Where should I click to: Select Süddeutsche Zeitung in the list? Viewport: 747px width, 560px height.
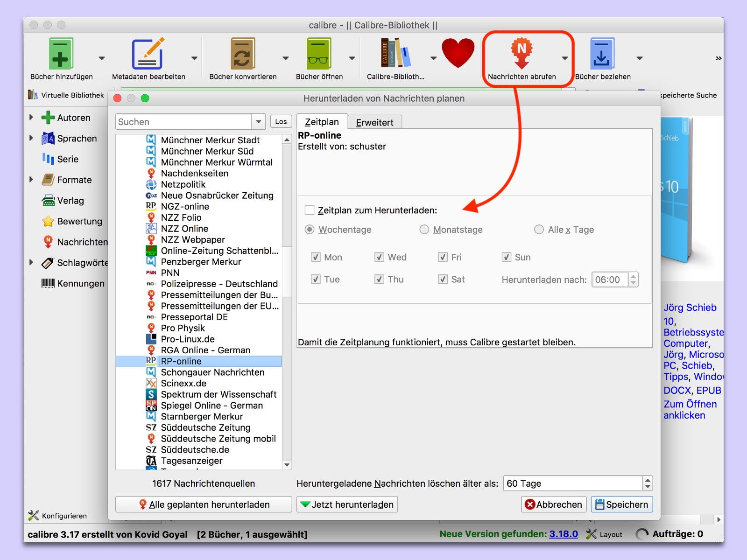205,427
